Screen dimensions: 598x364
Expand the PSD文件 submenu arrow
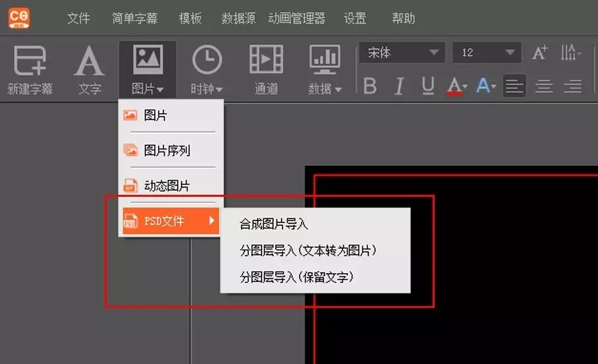(x=211, y=221)
